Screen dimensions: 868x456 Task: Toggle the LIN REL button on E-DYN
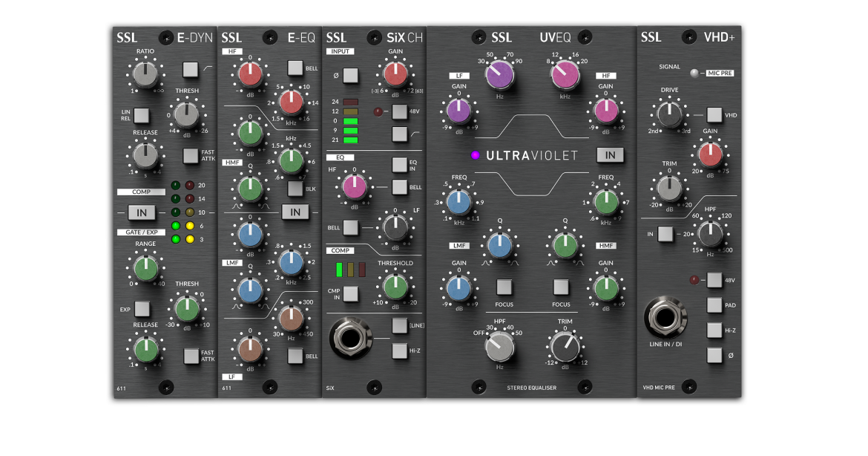(x=142, y=115)
